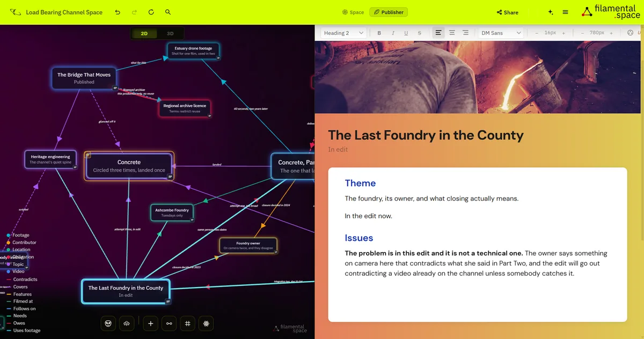
Task: Open note icon on Last Foundry node
Action: click(167, 301)
